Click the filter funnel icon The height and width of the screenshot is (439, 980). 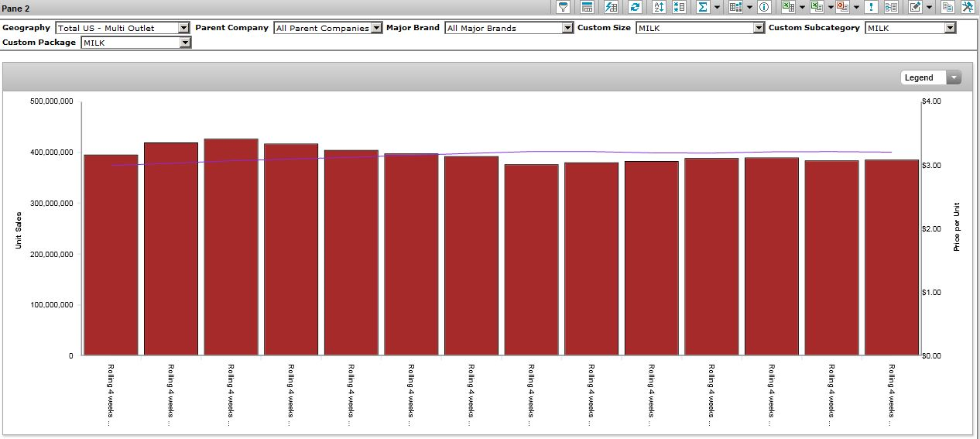point(564,7)
